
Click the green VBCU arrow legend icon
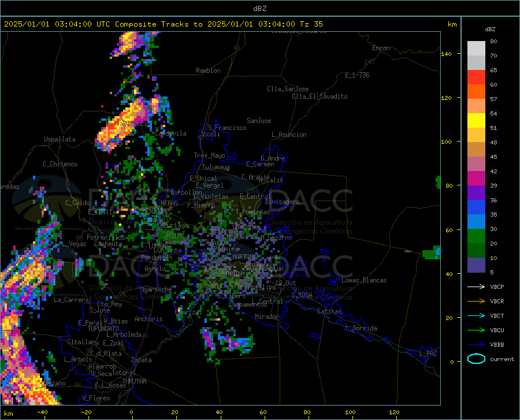(x=476, y=330)
